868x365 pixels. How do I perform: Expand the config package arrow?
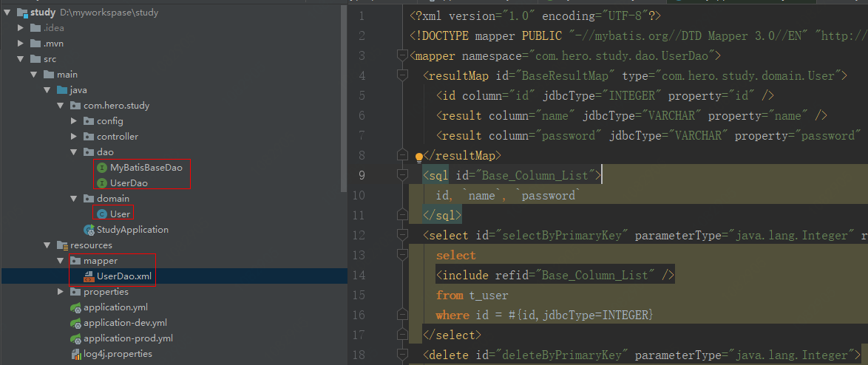(x=74, y=120)
